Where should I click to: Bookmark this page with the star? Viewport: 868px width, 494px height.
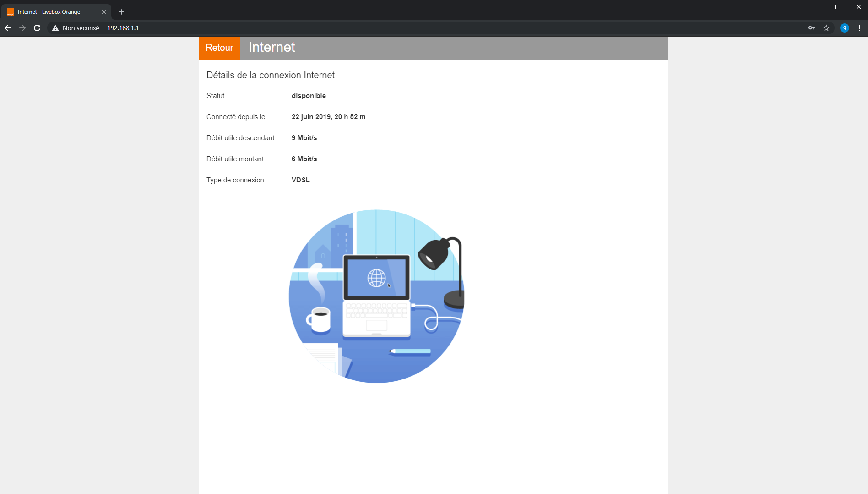click(x=826, y=28)
